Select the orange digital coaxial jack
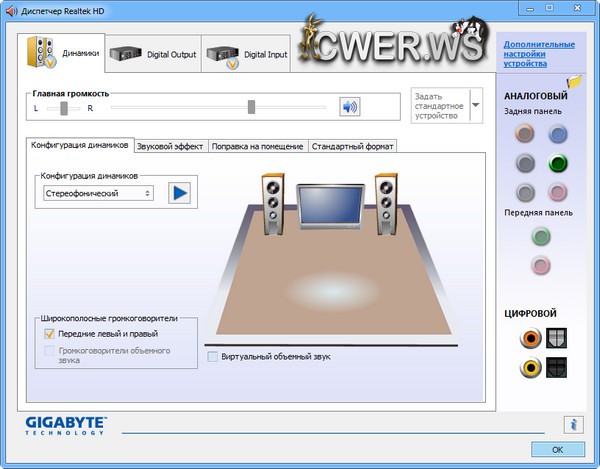Screen dimensions: 600x469 tap(529, 338)
